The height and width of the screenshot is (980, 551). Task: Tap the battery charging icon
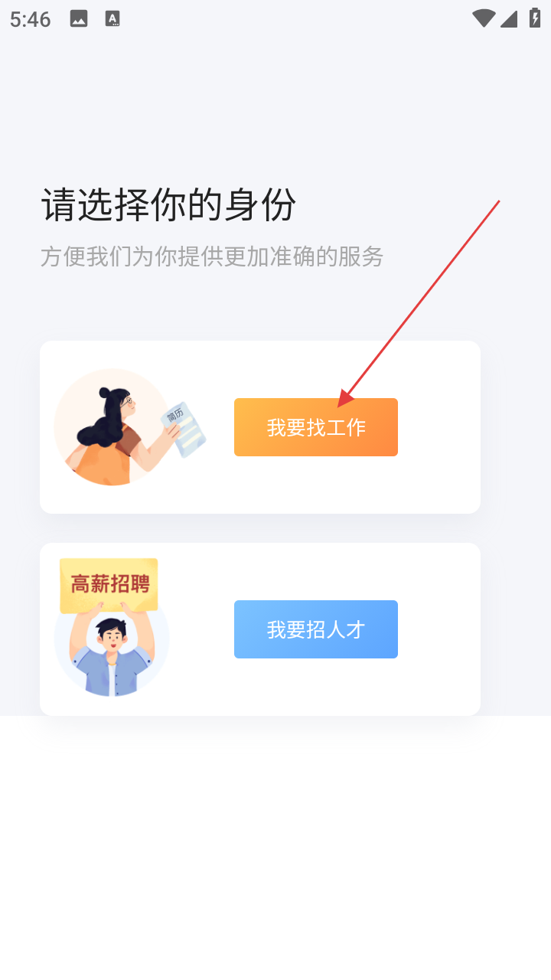point(535,18)
